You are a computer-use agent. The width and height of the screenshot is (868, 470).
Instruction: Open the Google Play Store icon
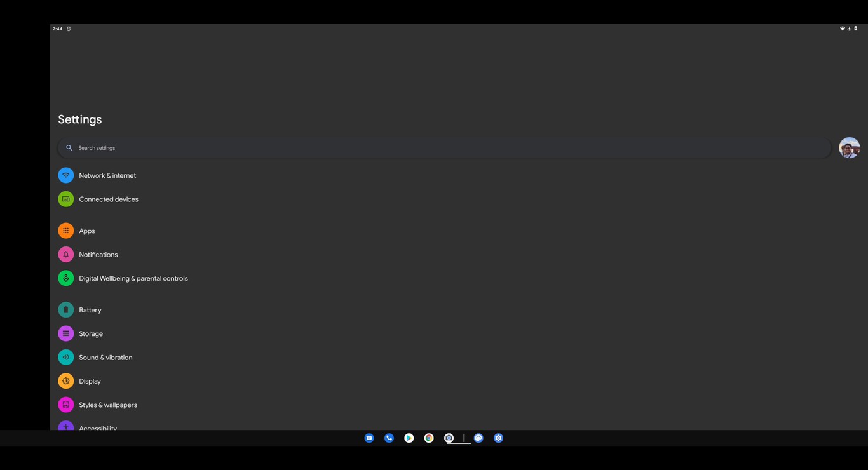point(409,438)
